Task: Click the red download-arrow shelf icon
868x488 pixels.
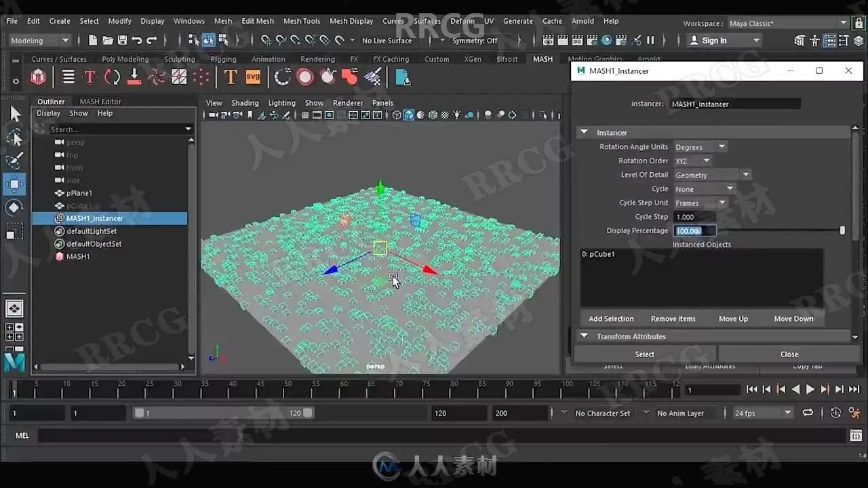Action: click(134, 77)
